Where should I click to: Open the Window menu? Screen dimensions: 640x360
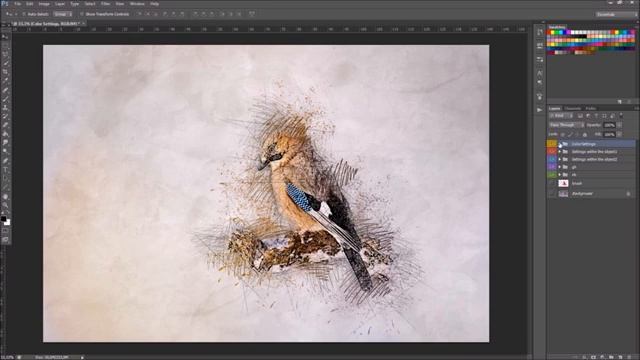point(137,4)
